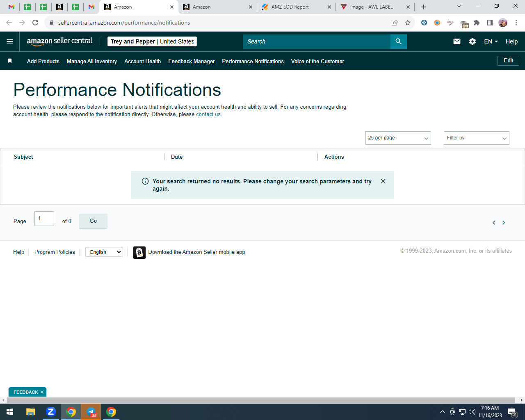The height and width of the screenshot is (420, 525).
Task: Open Help in top header
Action: [x=511, y=41]
